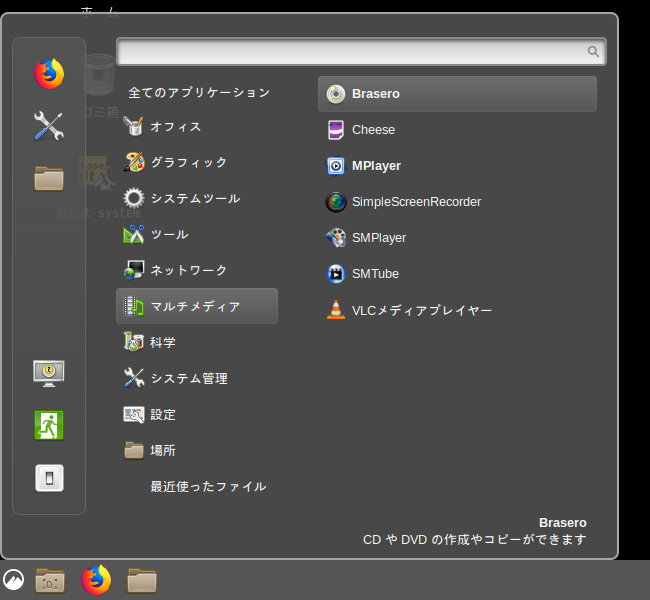Launch Cheese from the app list
The height and width of the screenshot is (600, 650).
point(457,130)
